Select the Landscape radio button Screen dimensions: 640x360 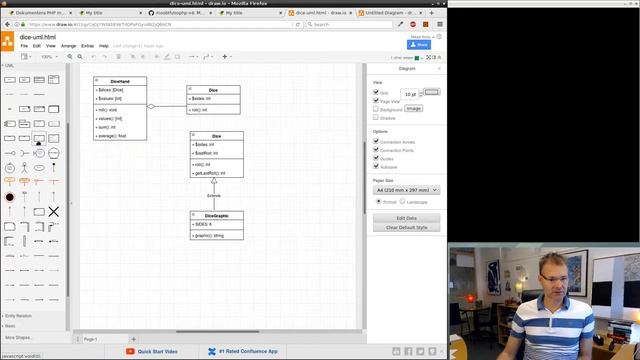(402, 201)
